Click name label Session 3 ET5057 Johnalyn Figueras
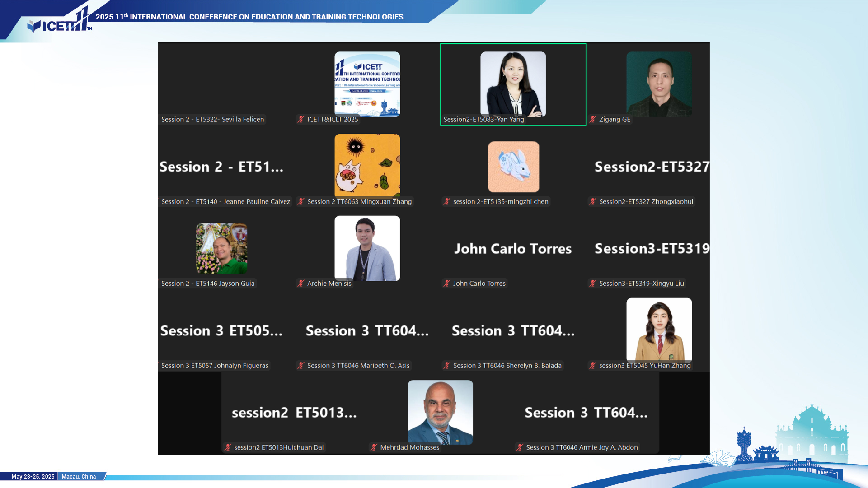 215,365
